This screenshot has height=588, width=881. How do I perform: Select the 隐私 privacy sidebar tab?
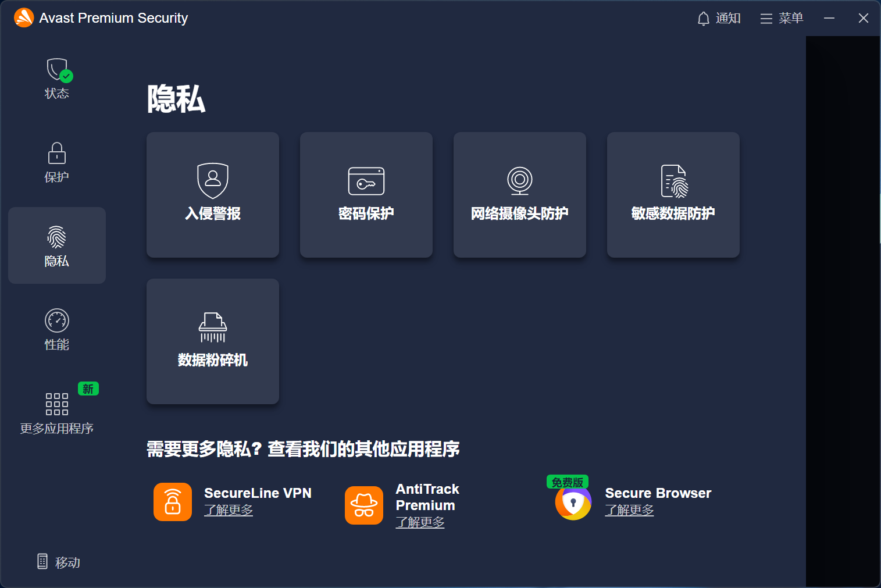click(57, 245)
